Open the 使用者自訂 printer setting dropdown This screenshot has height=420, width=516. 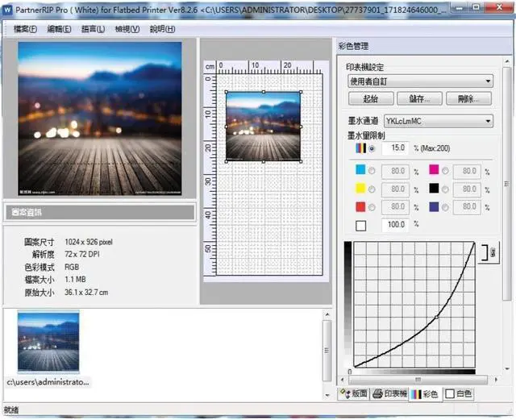coord(419,81)
